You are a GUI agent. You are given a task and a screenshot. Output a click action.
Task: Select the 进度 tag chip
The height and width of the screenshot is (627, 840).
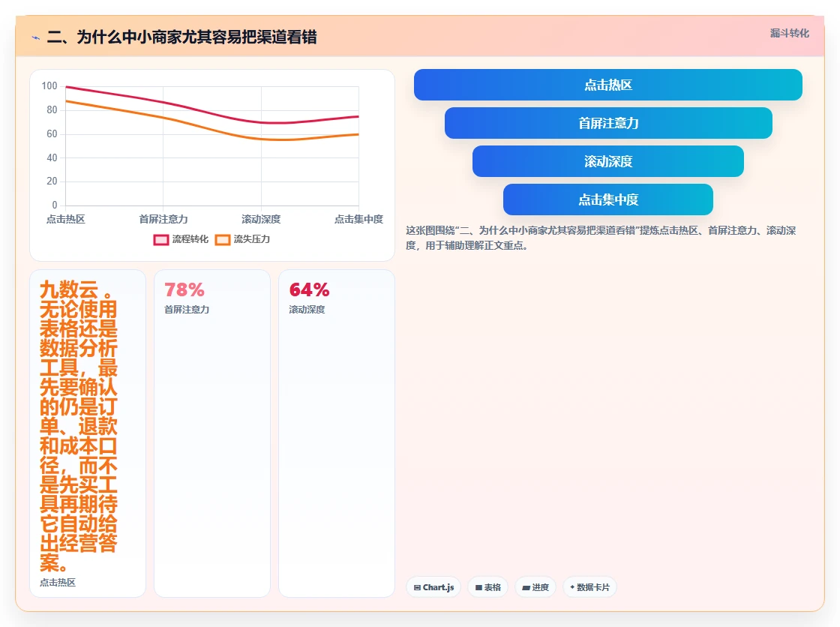pos(535,587)
